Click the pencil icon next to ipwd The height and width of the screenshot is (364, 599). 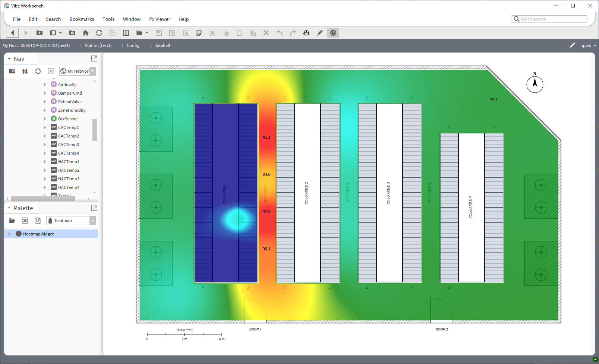(x=572, y=45)
